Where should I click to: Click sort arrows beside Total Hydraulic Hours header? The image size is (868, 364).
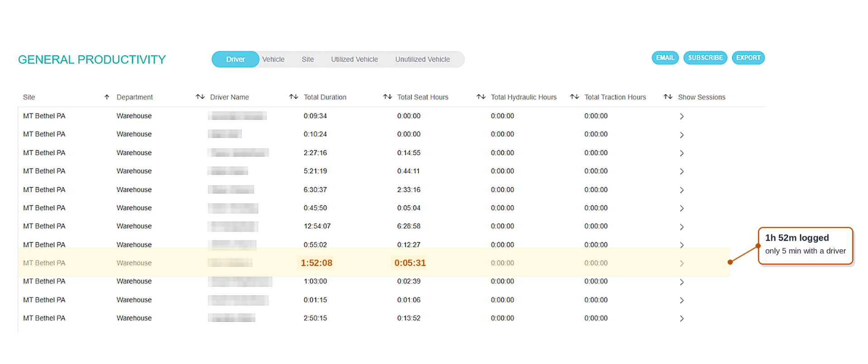pos(575,97)
